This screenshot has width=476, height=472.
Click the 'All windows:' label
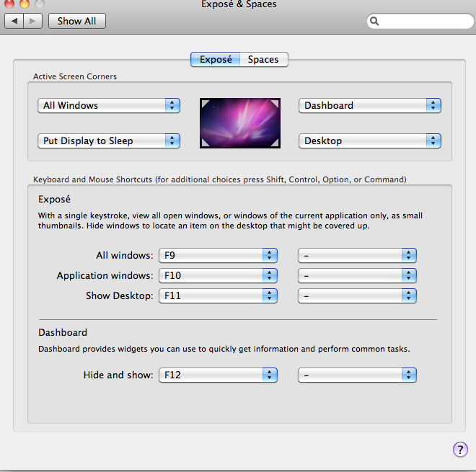click(x=125, y=255)
